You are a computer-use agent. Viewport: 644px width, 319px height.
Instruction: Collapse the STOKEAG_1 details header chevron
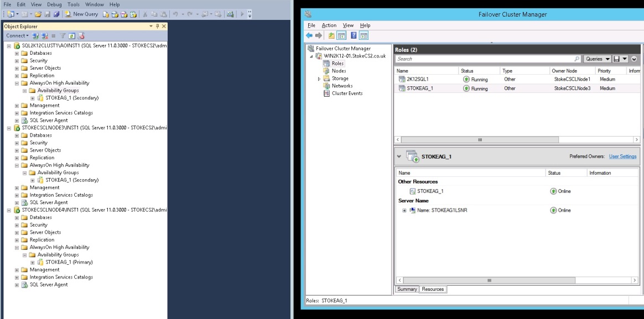(399, 156)
